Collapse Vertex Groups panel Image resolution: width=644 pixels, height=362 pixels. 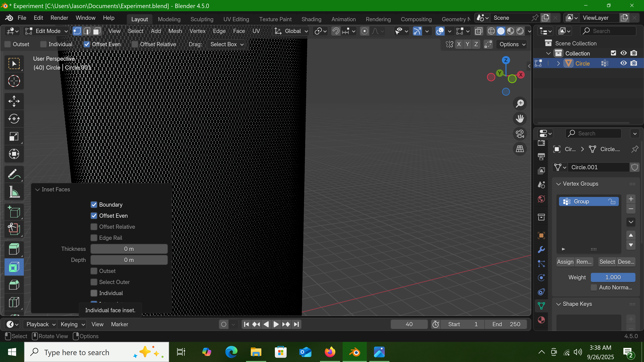pos(558,184)
